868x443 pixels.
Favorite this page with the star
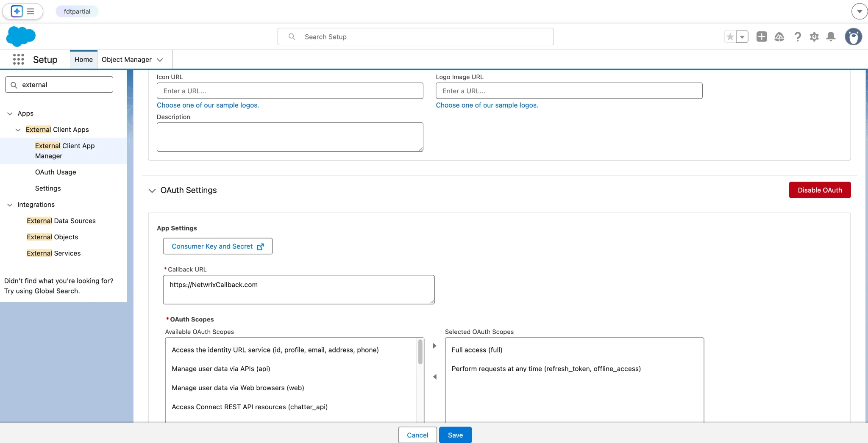coord(730,37)
